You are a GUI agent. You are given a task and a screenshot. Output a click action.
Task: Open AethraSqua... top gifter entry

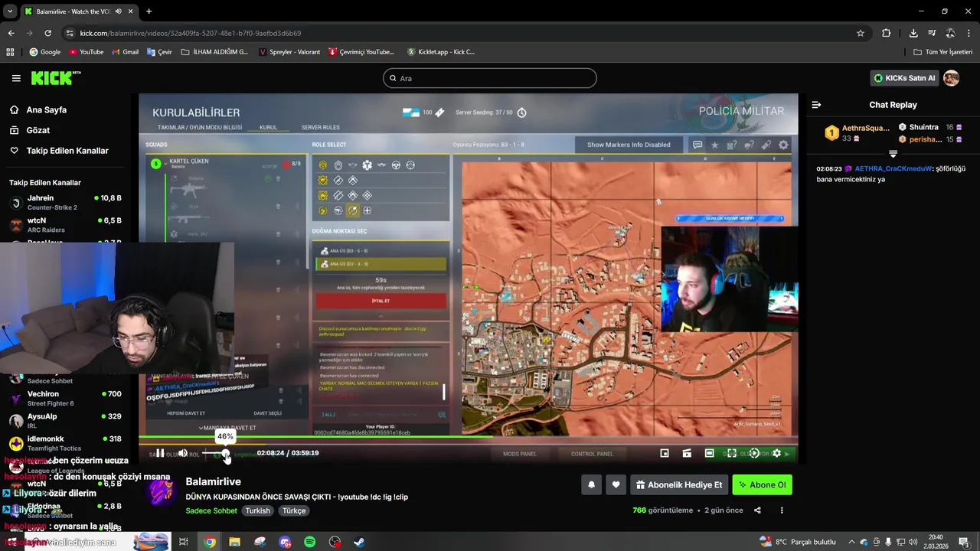coord(857,133)
